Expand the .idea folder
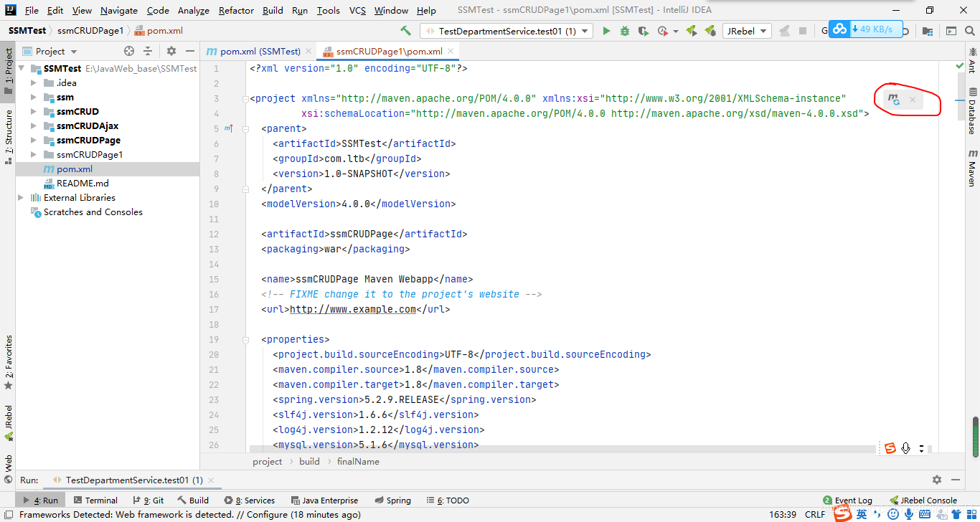This screenshot has width=980, height=522. click(x=34, y=82)
